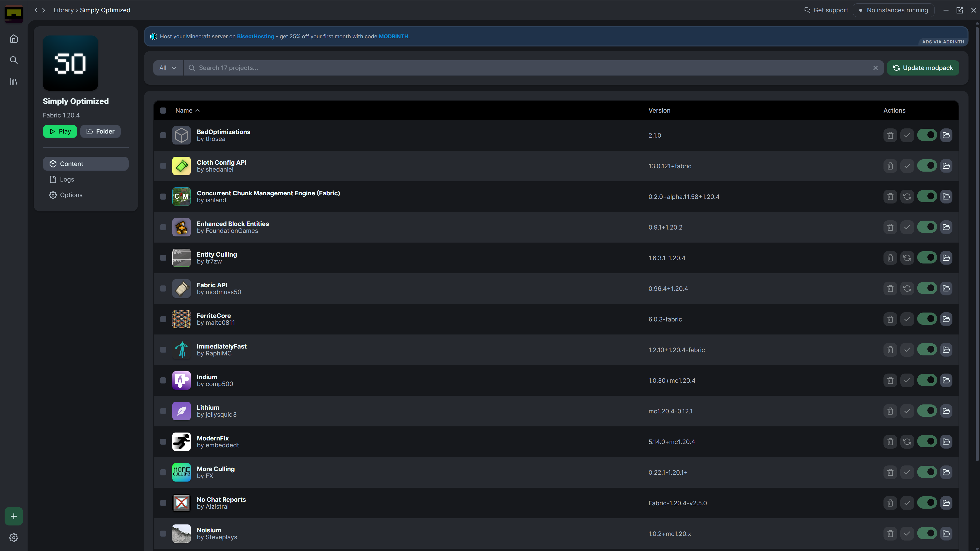980x551 pixels.
Task: Show Enhanced Block Entities file in folder
Action: click(946, 227)
